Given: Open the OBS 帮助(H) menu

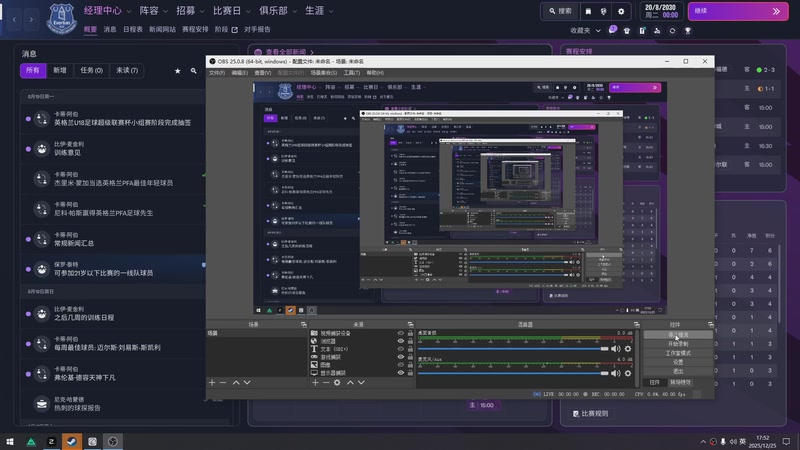Looking at the screenshot, I should point(375,73).
